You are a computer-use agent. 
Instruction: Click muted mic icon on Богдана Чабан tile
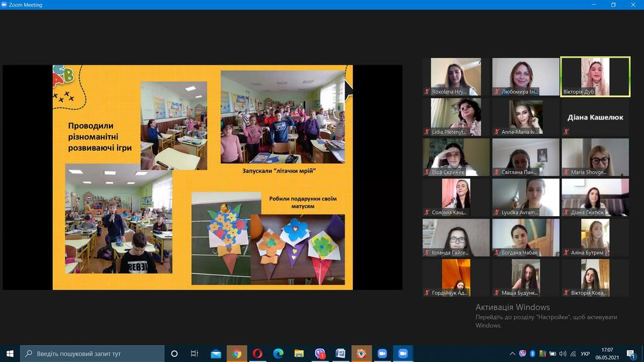click(496, 253)
